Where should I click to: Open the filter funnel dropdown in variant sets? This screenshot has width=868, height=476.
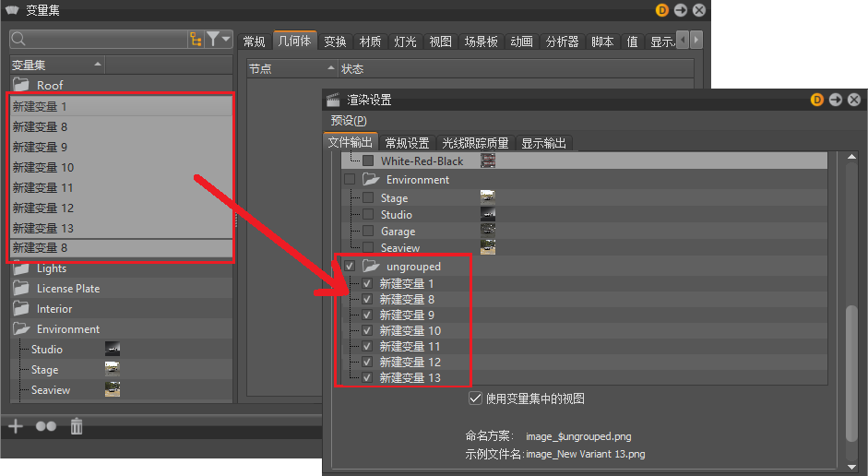[218, 40]
